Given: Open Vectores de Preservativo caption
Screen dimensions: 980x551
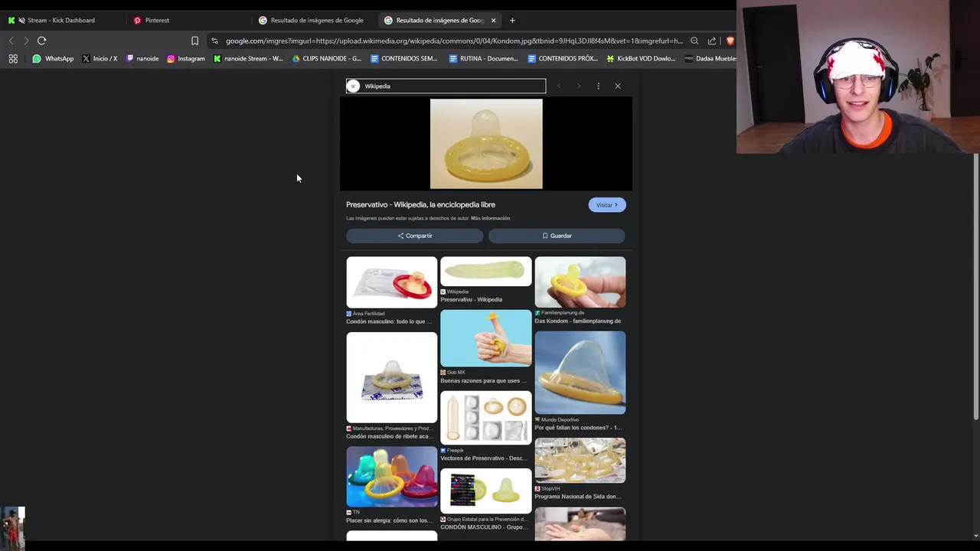Looking at the screenshot, I should (484, 458).
